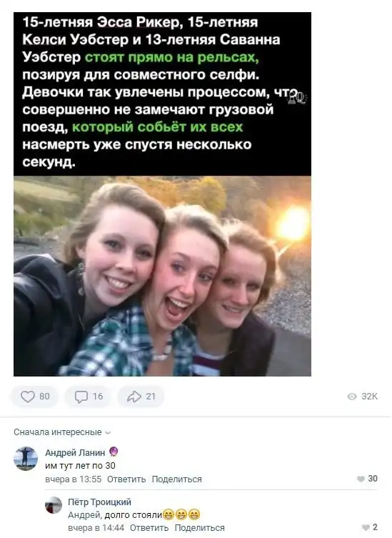
Task: Share Андрей Ланин's comment via Поделиться
Action: click(x=176, y=479)
